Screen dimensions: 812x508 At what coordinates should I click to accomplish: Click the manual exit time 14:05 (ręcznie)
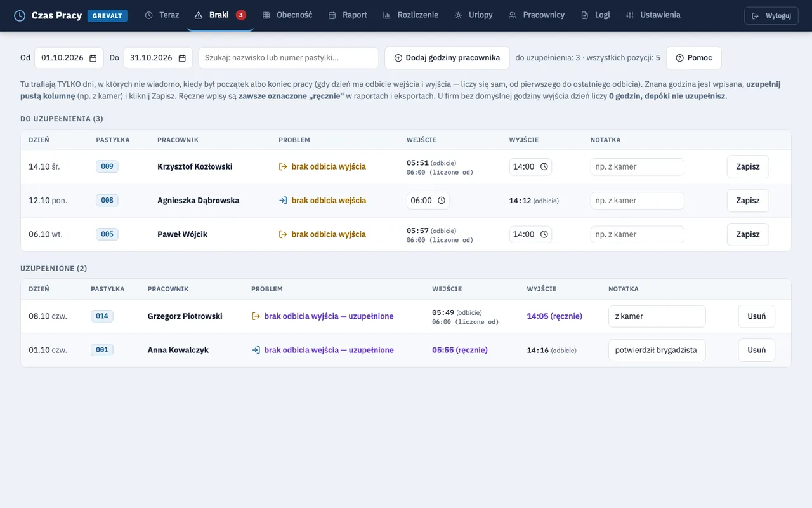tap(554, 316)
